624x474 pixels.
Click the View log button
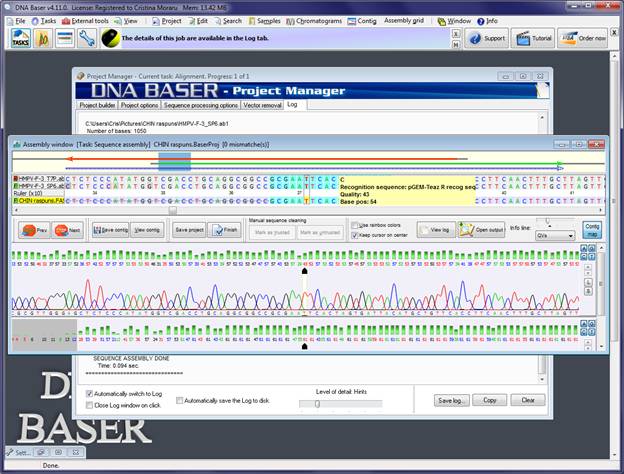click(x=436, y=230)
